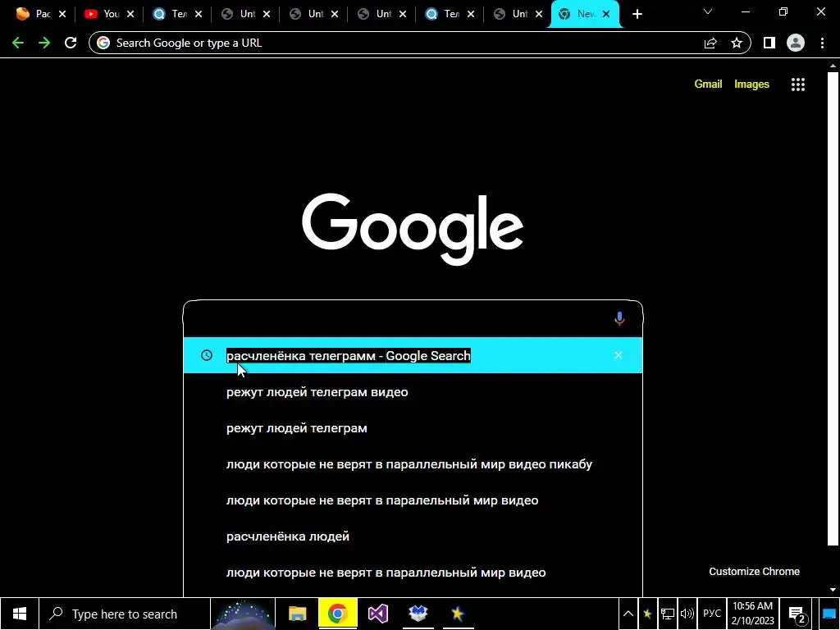Open the Chrome side panel
This screenshot has height=630, width=840.
[x=769, y=43]
